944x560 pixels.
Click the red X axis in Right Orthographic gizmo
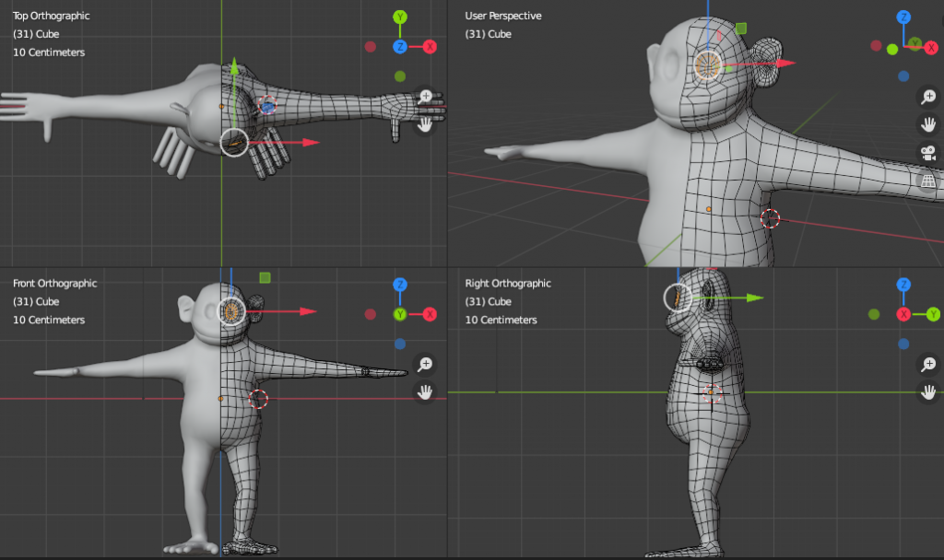click(903, 314)
